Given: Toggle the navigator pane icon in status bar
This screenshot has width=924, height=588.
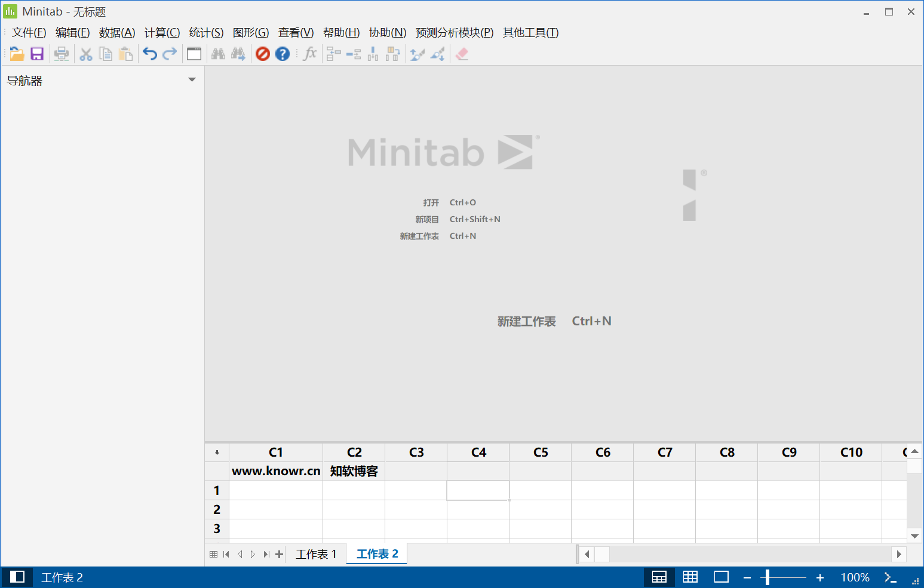Looking at the screenshot, I should pos(17,577).
